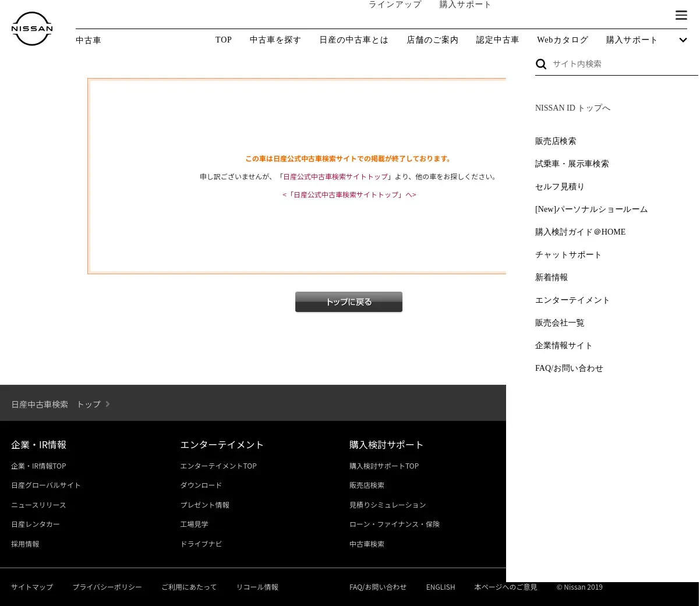The height and width of the screenshot is (606, 700).
Task: Open 日産レンタカー footer link
Action: 36,525
